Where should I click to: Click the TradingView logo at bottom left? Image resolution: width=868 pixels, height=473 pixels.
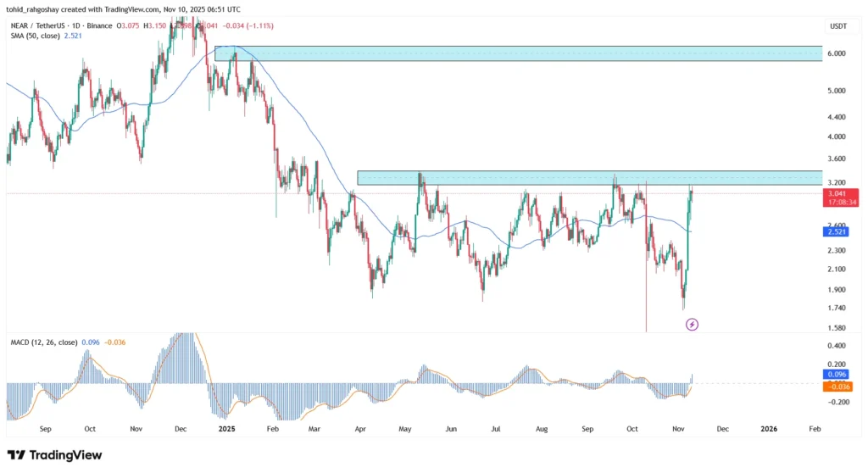pyautogui.click(x=54, y=455)
